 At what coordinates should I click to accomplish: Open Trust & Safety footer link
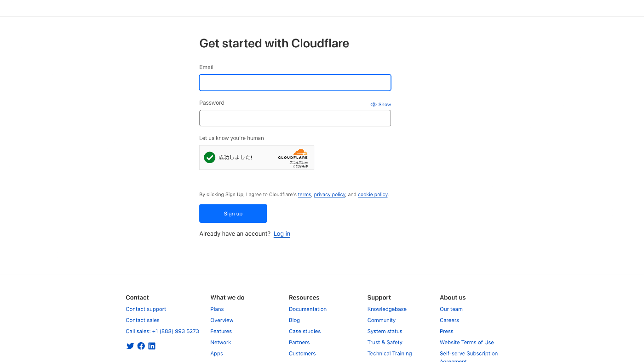pyautogui.click(x=385, y=342)
